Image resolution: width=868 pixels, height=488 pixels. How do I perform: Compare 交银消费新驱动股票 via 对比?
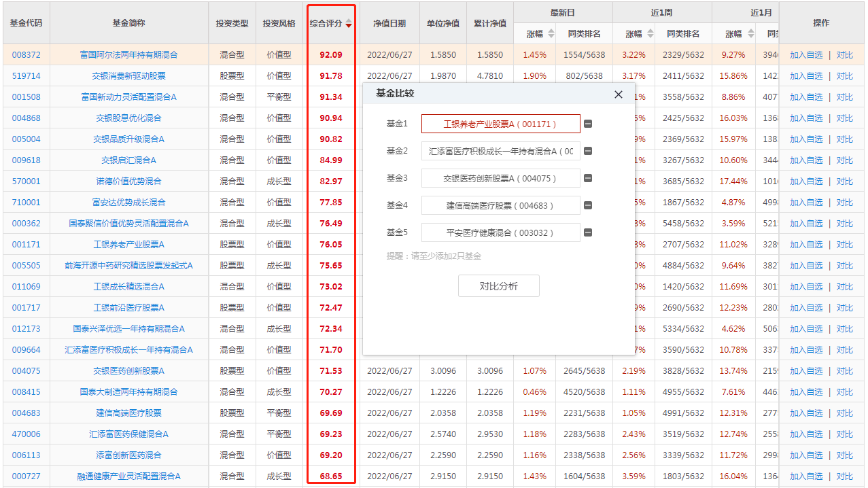(x=844, y=76)
